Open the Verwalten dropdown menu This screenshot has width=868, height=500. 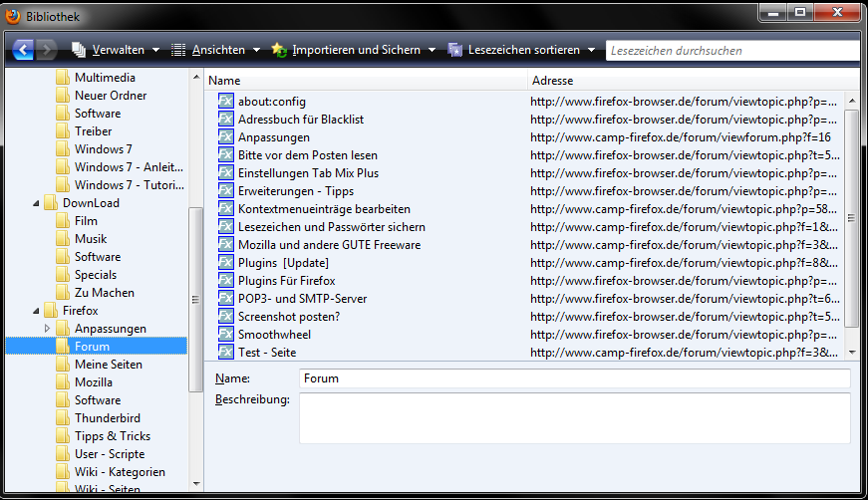pos(110,50)
